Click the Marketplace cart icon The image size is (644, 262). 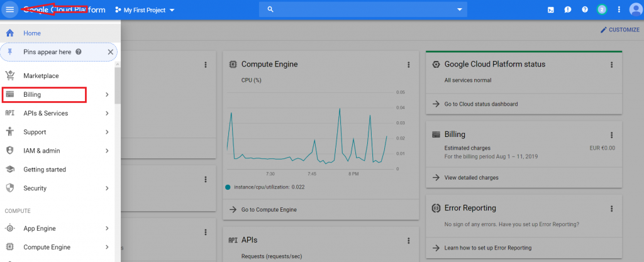[x=10, y=75]
